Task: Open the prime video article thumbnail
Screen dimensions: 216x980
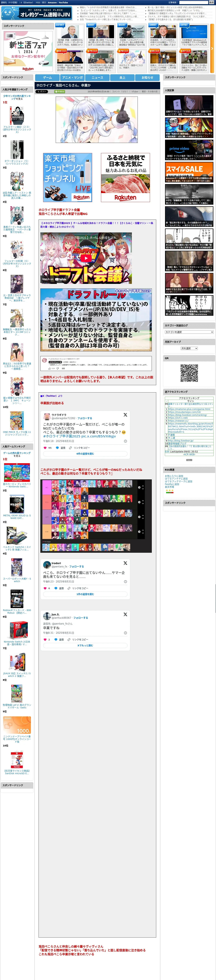Action: point(189,150)
